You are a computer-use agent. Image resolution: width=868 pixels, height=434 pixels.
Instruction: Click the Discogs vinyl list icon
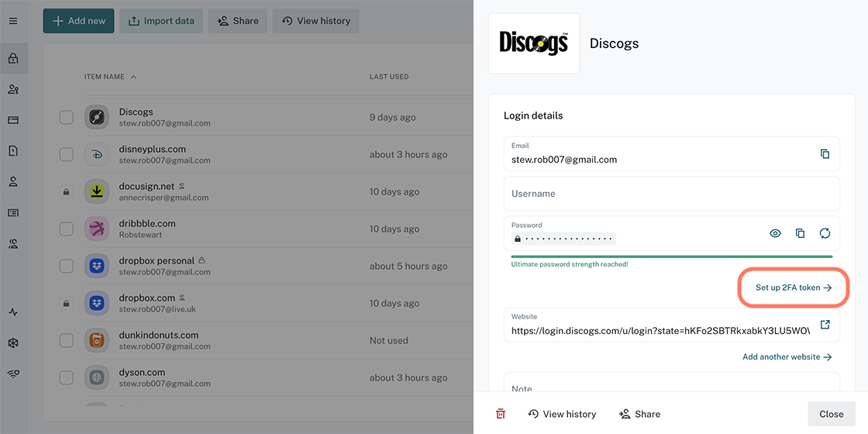pos(97,117)
